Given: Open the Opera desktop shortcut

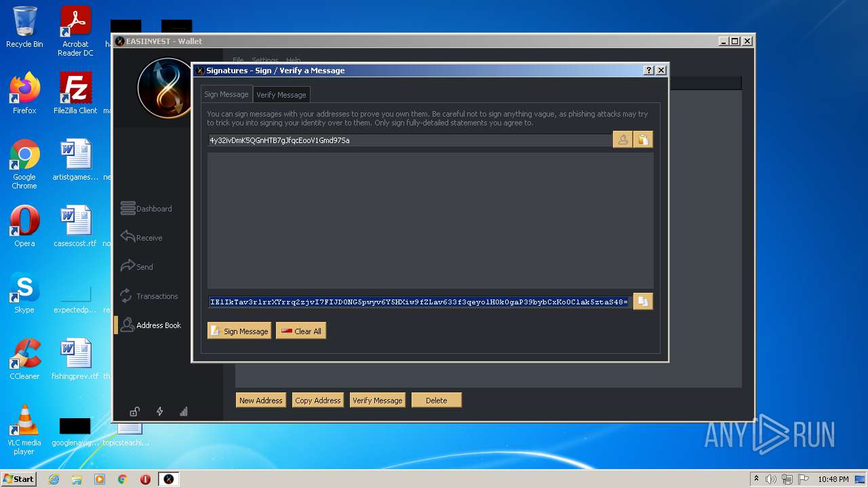Looking at the screenshot, I should 24,226.
